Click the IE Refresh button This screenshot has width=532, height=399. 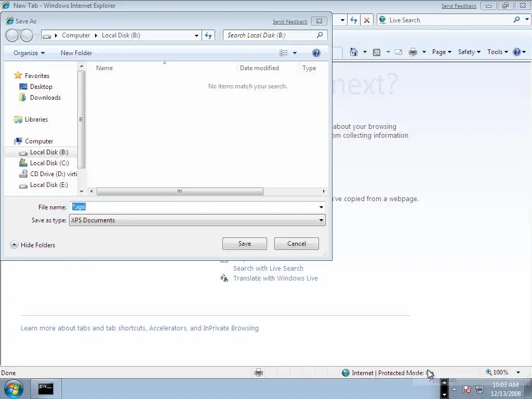click(x=354, y=20)
